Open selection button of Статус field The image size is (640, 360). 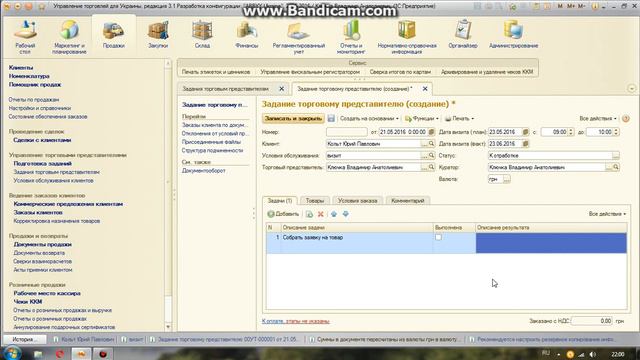click(616, 156)
